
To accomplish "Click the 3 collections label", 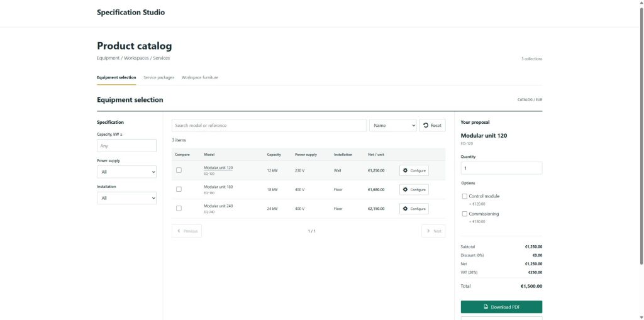I will click(531, 58).
